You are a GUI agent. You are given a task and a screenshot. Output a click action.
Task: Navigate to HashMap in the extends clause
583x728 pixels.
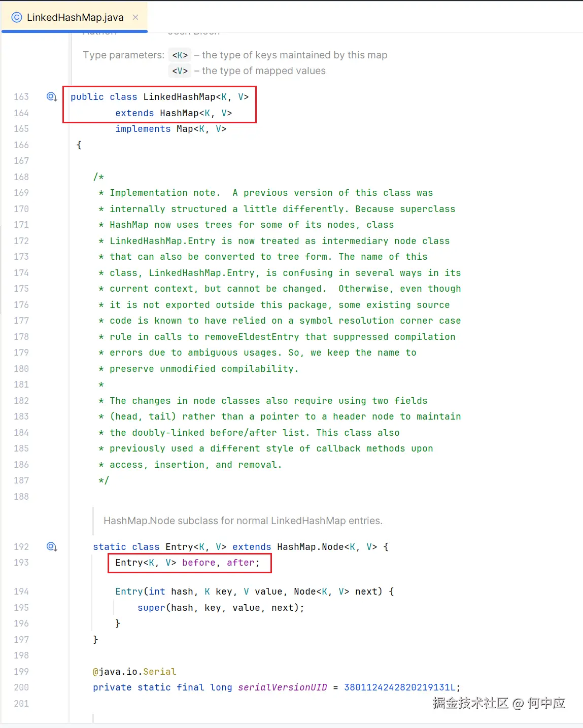click(x=179, y=113)
